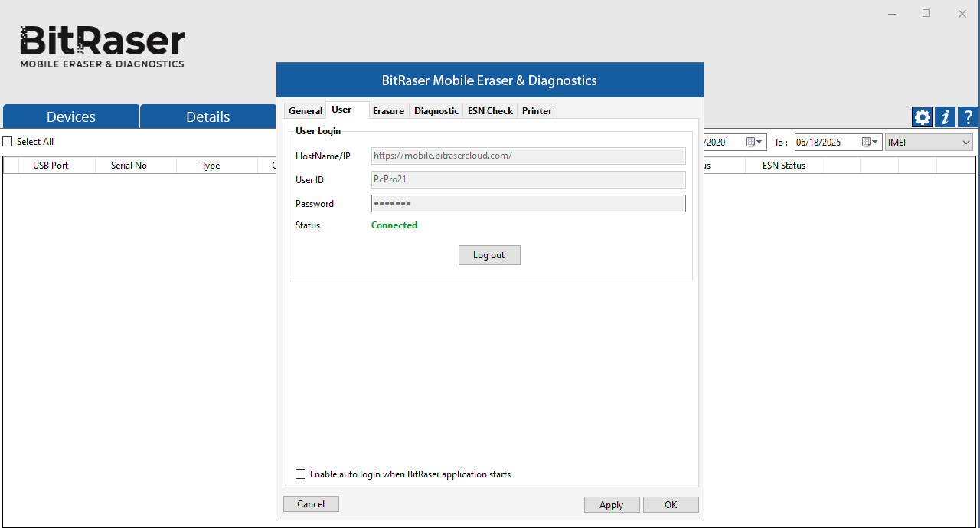The width and height of the screenshot is (980, 528).
Task: Switch to the Printer tab
Action: (537, 111)
